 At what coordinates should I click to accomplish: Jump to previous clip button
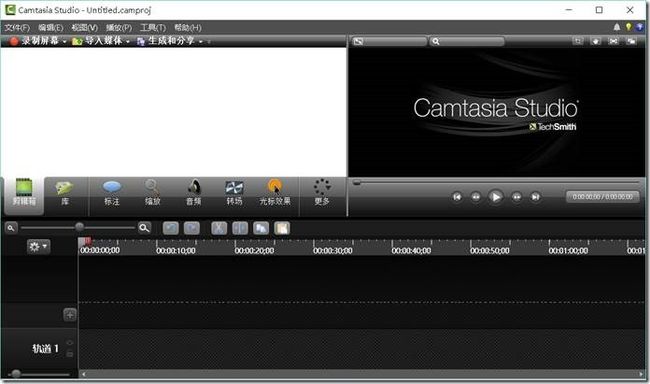457,197
